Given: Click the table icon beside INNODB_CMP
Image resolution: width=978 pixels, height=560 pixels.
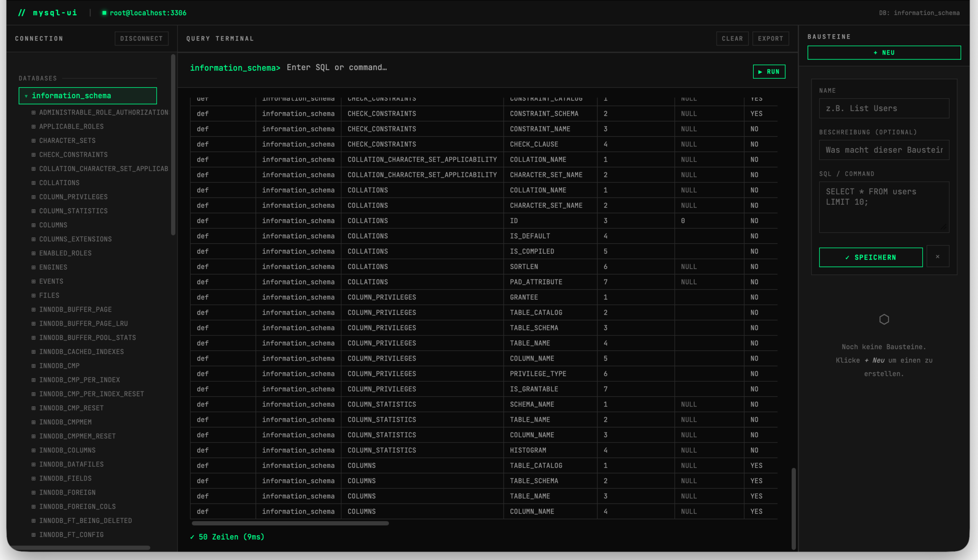Looking at the screenshot, I should click(x=34, y=366).
